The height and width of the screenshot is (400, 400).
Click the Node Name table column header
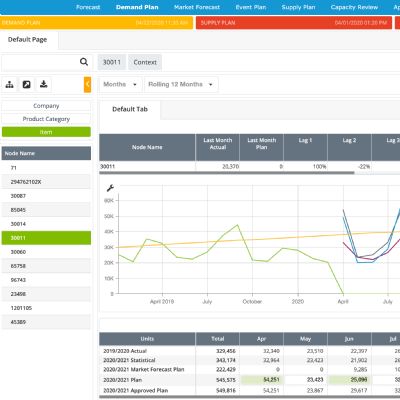pyautogui.click(x=147, y=147)
